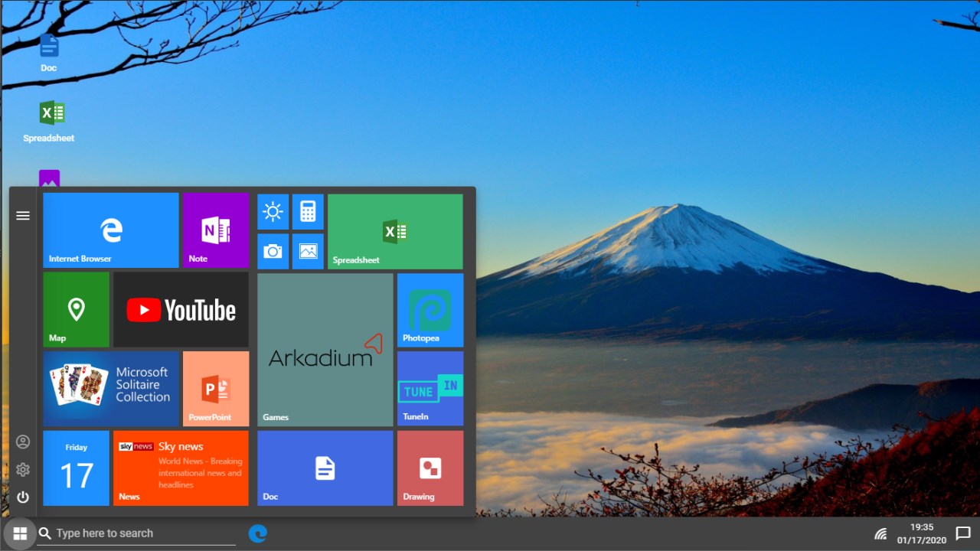Open the notification center icon
The image size is (980, 551).
963,533
